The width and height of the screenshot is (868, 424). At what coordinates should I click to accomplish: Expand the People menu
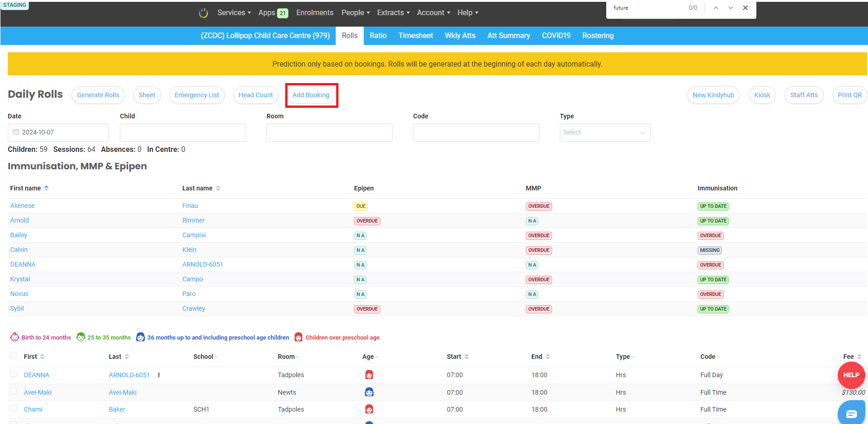355,13
